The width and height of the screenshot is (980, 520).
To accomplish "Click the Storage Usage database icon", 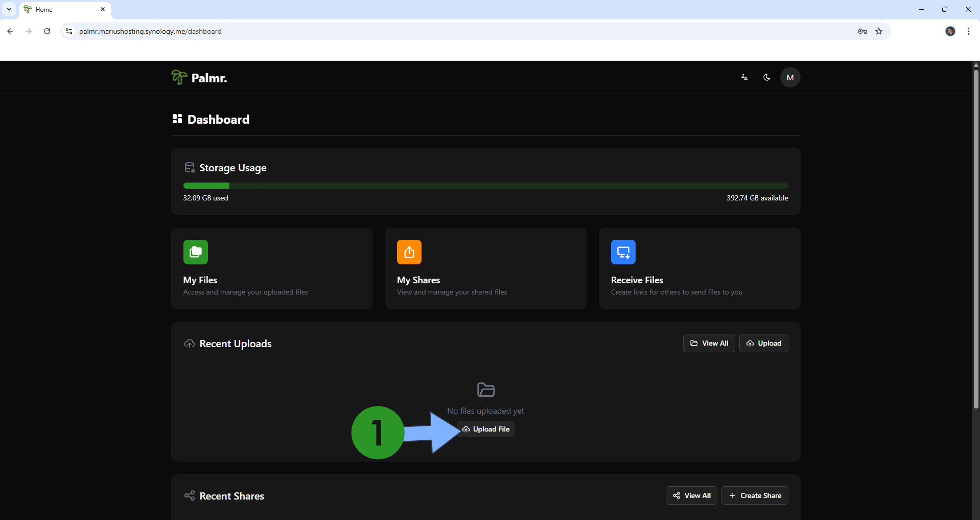I will [x=190, y=168].
